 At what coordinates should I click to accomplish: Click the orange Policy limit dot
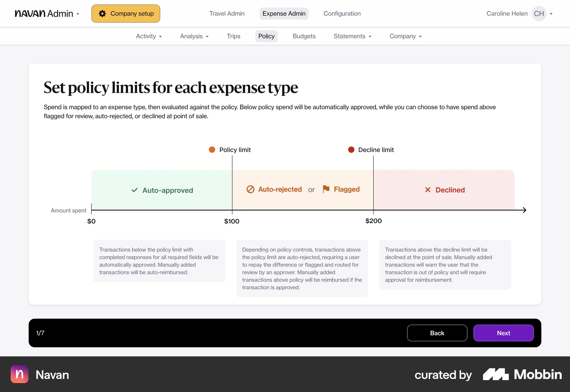tap(212, 150)
